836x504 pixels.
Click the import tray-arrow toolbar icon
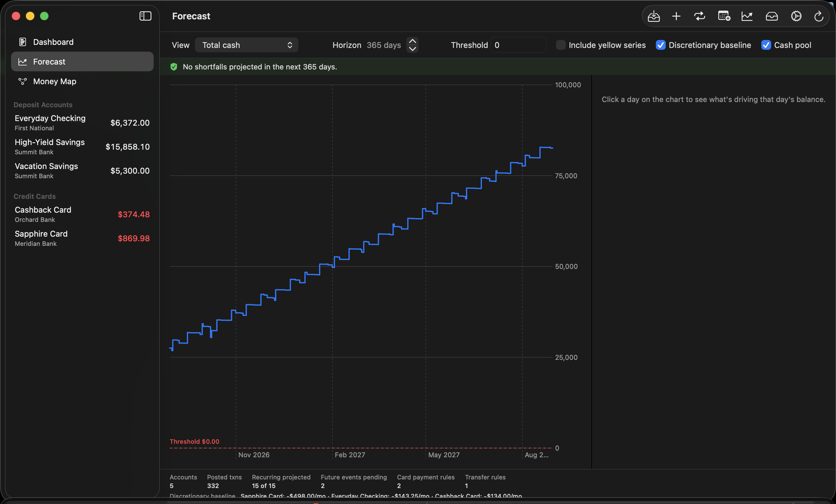click(x=653, y=16)
